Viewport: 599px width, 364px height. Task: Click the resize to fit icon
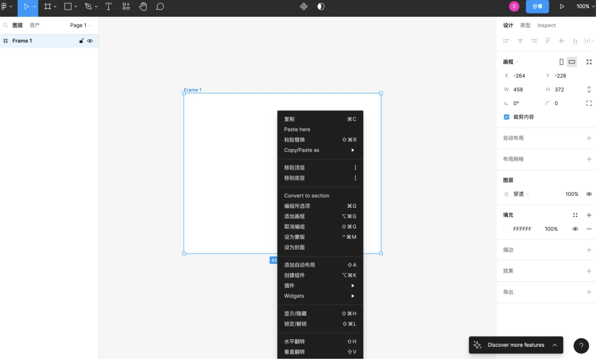(589, 62)
